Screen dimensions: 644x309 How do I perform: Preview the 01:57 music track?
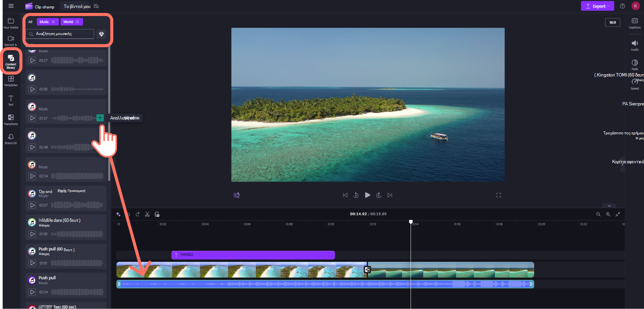33,118
